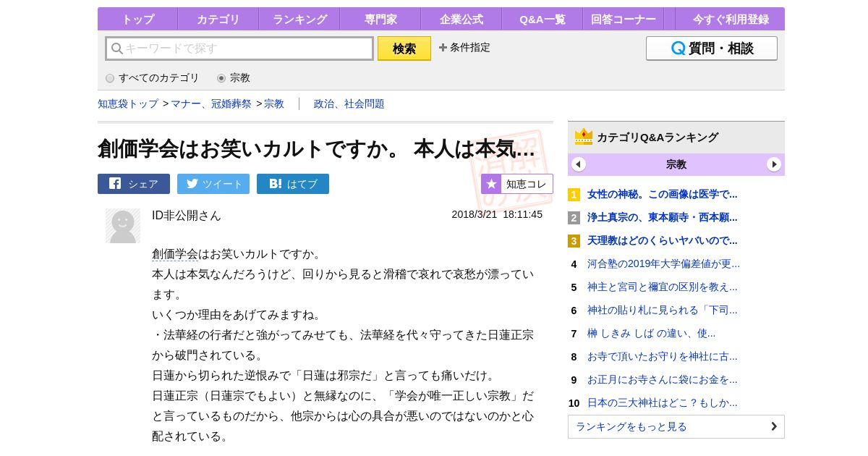868x456 pixels.
Task: Click the 質問・相談 button
Action: point(712,48)
